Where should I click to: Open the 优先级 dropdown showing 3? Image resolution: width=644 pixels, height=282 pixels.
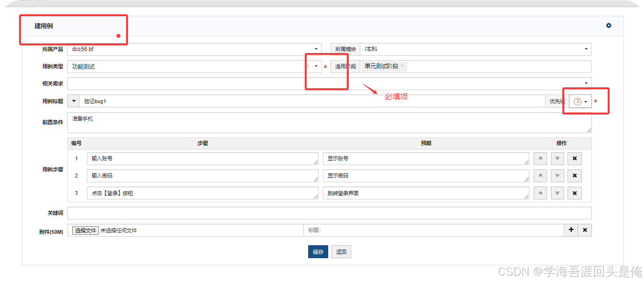580,101
